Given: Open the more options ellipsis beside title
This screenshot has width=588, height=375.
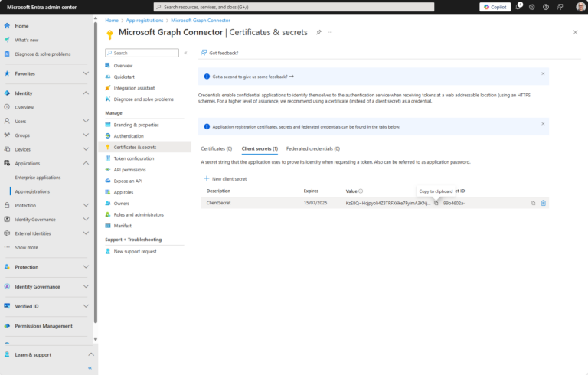Looking at the screenshot, I should [x=330, y=32].
